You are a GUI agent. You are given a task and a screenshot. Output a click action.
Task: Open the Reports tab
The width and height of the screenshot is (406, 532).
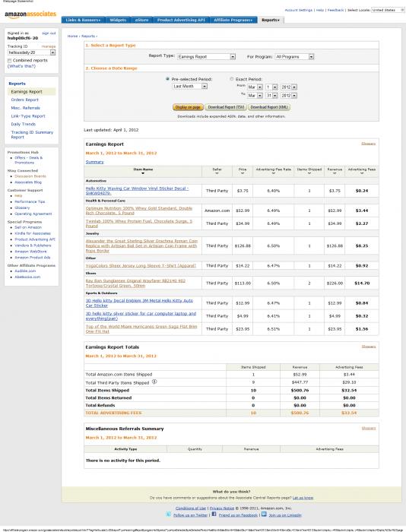pos(271,20)
